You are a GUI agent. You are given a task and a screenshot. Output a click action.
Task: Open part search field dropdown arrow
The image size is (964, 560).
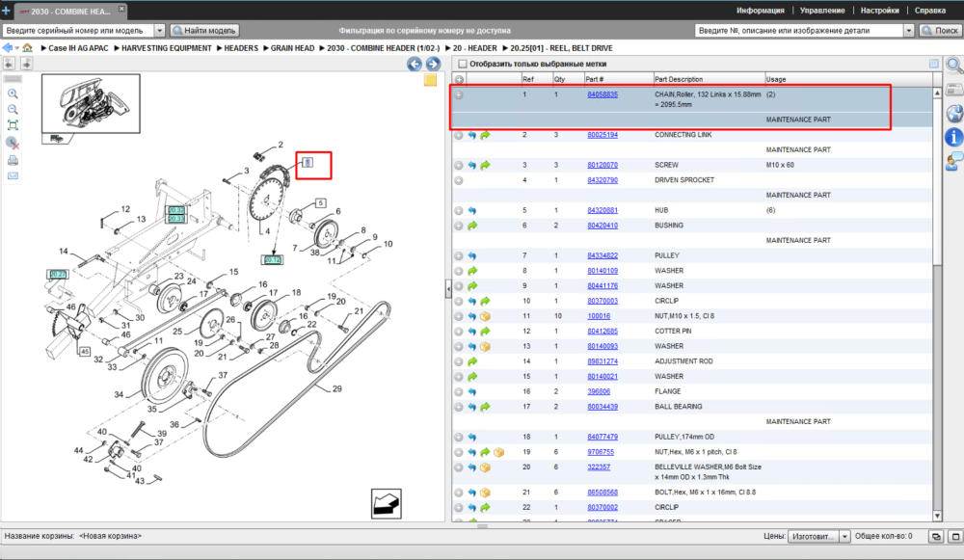click(909, 30)
